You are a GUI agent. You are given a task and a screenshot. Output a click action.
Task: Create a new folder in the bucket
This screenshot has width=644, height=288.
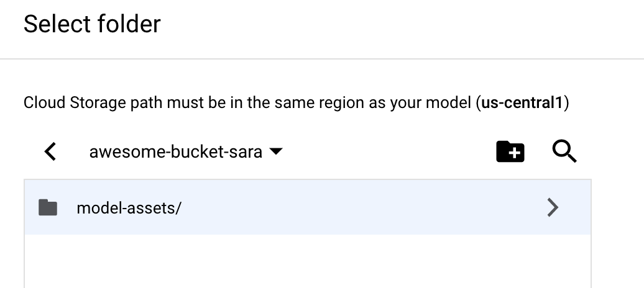[x=510, y=151]
